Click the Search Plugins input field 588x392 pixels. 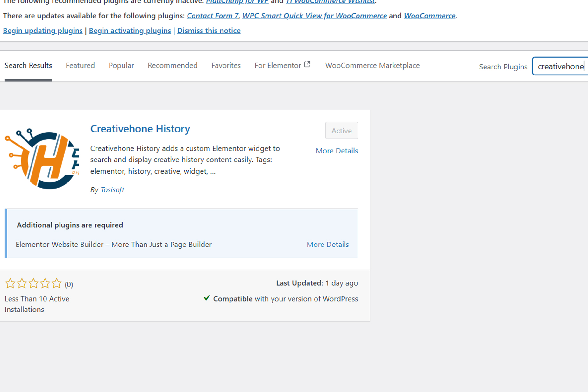click(560, 67)
